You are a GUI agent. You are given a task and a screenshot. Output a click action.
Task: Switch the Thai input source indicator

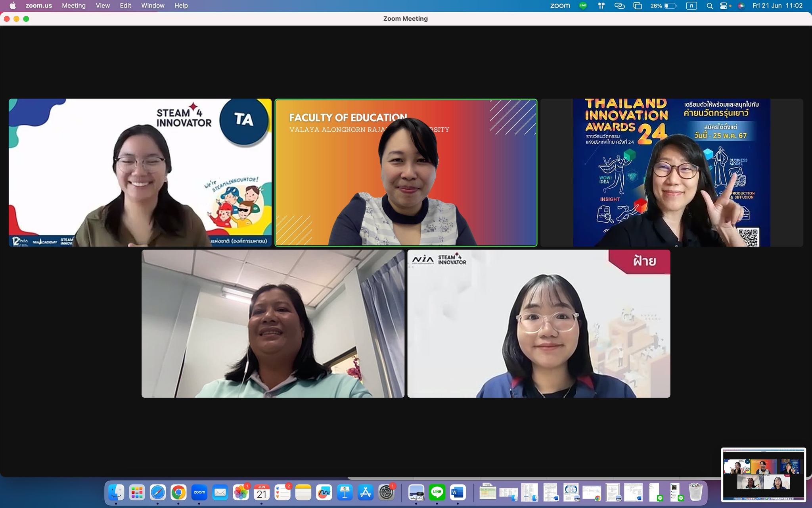tap(691, 6)
